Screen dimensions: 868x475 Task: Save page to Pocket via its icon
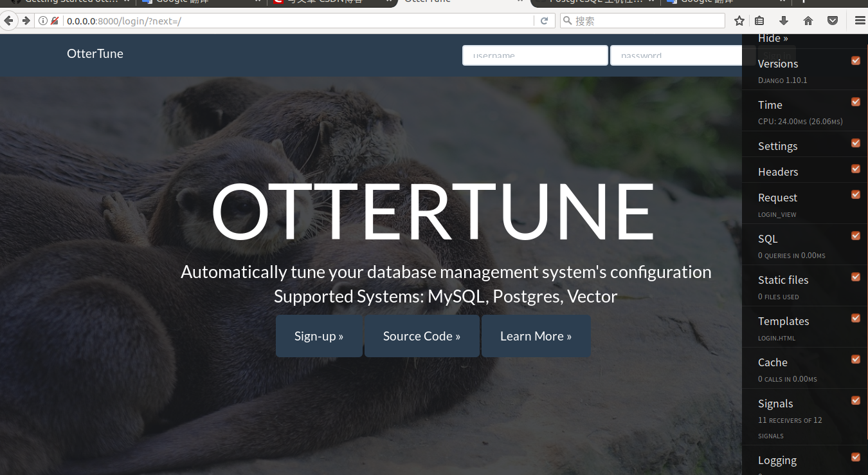833,20
